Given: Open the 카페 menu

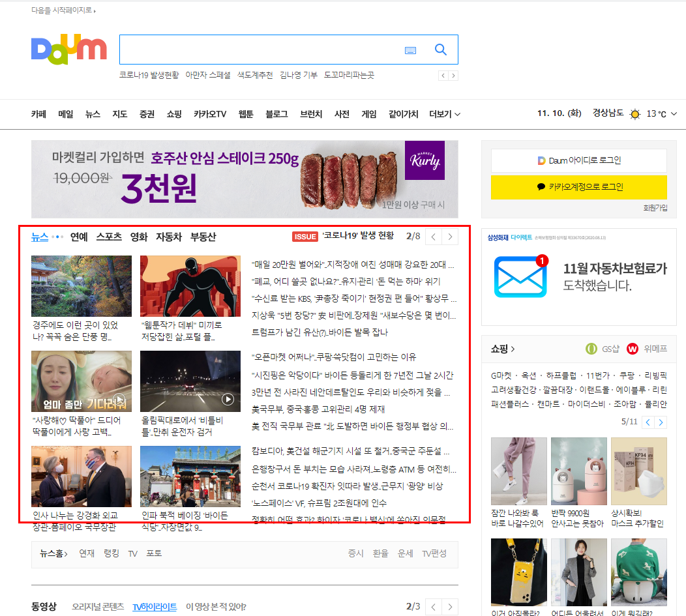Looking at the screenshot, I should tap(38, 114).
